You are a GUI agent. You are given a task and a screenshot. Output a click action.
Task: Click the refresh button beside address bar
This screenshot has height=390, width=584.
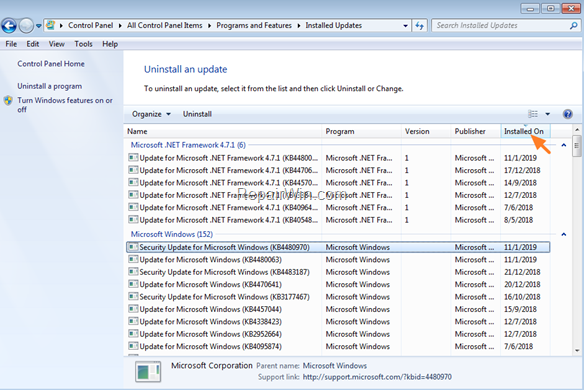point(420,26)
